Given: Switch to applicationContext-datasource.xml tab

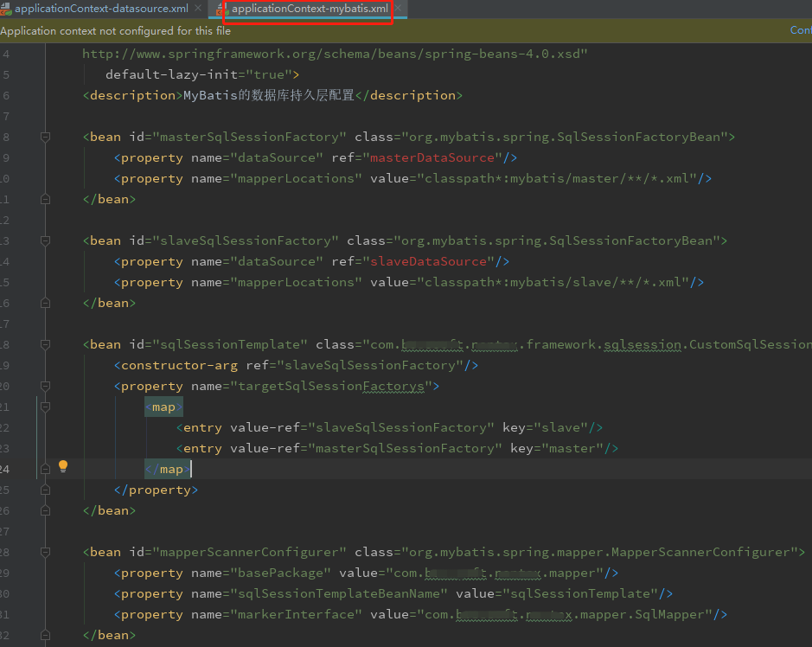Looking at the screenshot, I should [101, 9].
